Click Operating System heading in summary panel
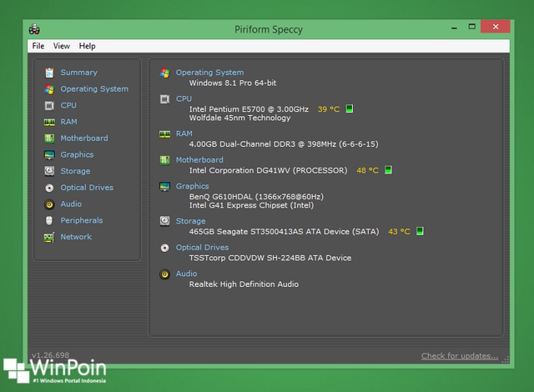The height and width of the screenshot is (392, 534). pos(209,73)
